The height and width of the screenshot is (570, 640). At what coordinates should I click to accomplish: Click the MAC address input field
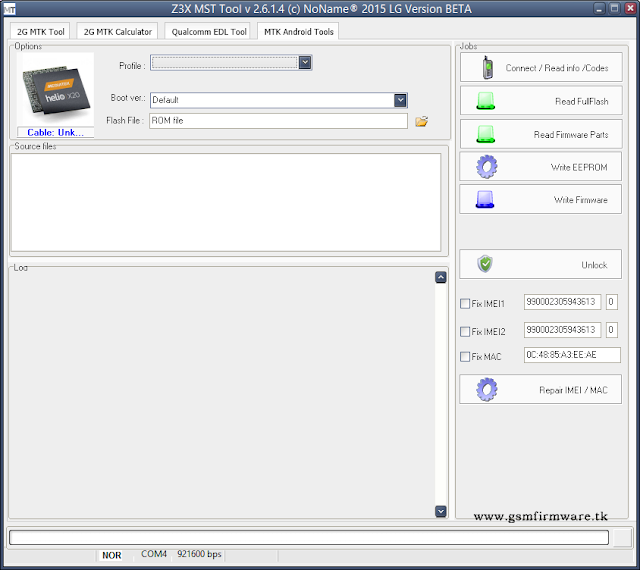point(572,355)
